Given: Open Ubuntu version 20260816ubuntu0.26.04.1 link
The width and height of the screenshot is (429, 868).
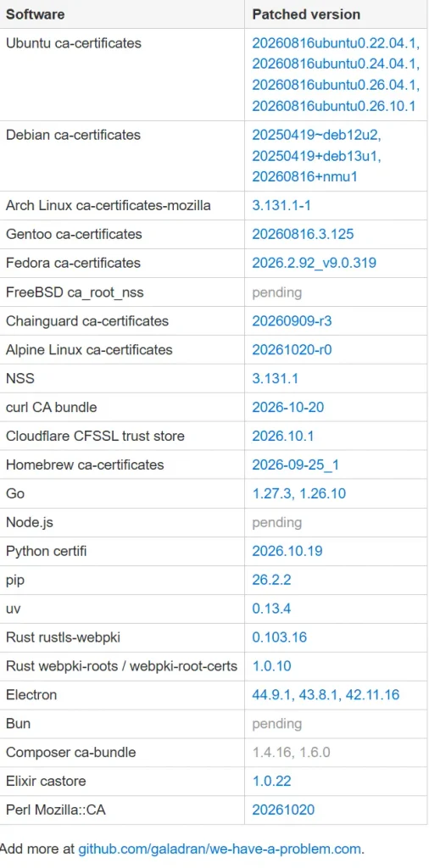Looking at the screenshot, I should [x=336, y=86].
